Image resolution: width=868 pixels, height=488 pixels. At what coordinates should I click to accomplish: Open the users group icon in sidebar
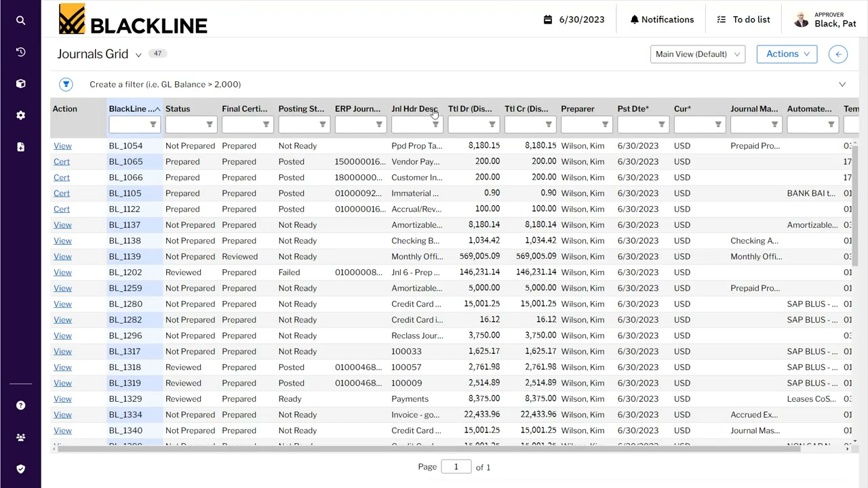pos(20,437)
